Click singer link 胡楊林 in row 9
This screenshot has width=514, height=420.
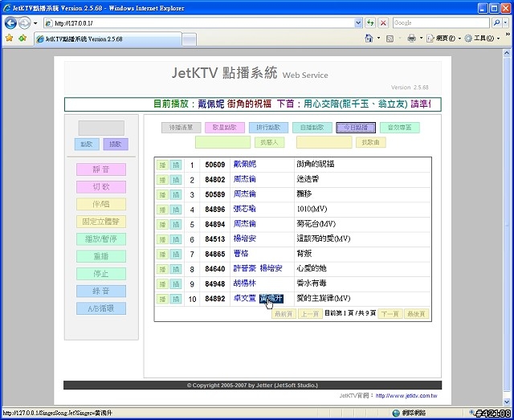[244, 283]
